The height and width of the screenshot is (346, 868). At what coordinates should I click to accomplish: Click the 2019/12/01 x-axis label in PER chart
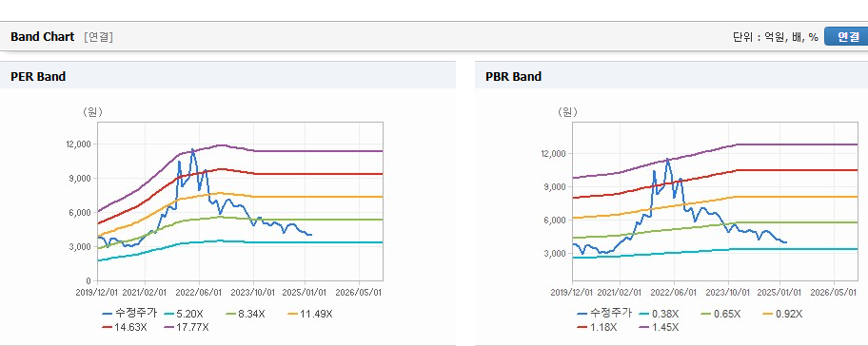[x=98, y=292]
